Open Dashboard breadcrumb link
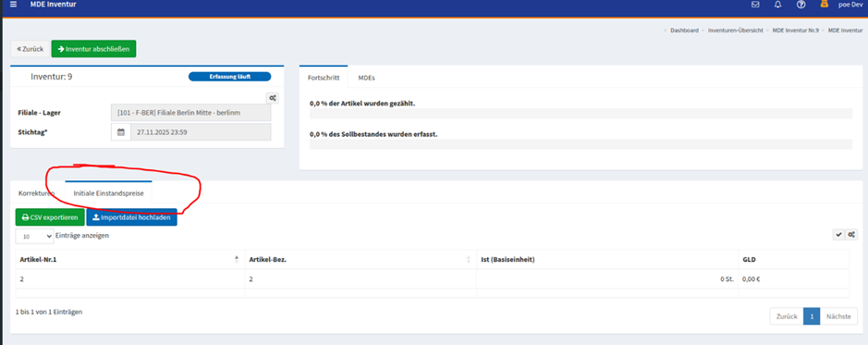868x345 pixels. pyautogui.click(x=684, y=31)
